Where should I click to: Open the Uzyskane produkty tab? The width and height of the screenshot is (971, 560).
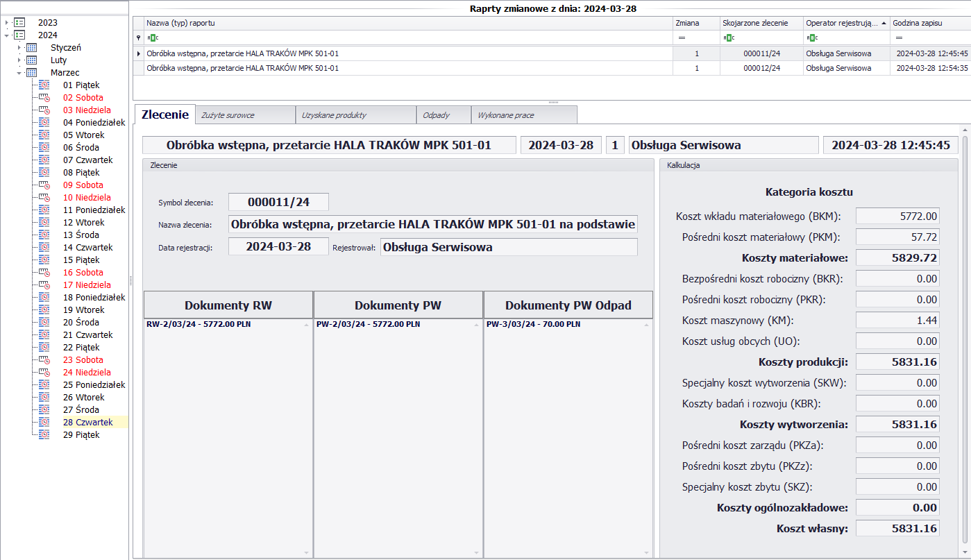[356, 115]
